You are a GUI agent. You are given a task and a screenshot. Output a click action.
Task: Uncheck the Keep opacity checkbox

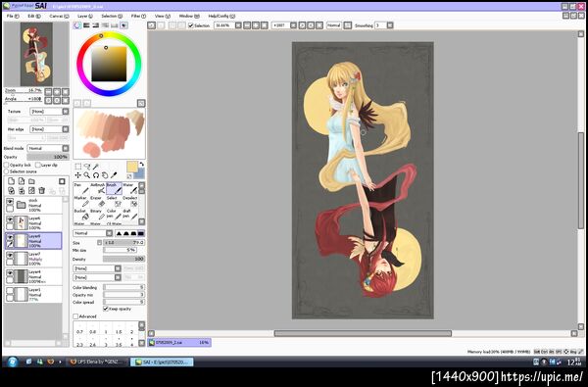[x=106, y=309]
